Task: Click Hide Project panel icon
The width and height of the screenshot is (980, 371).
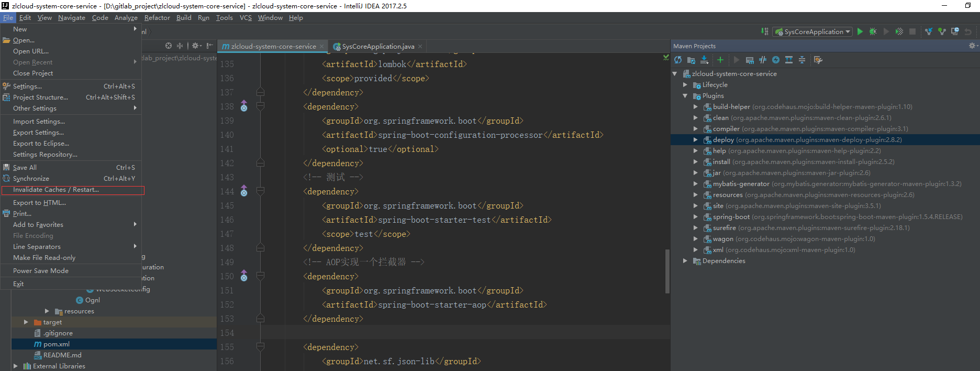Action: point(209,46)
